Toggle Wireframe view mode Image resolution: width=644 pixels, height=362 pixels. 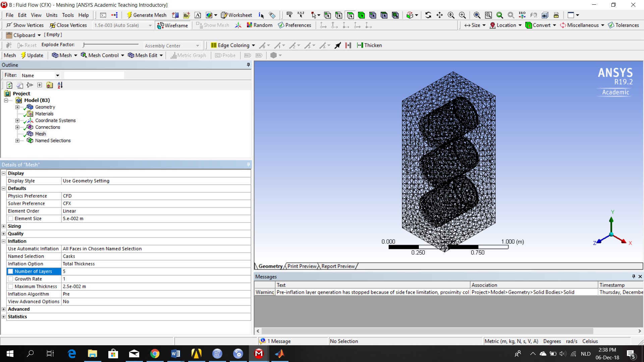pos(173,25)
